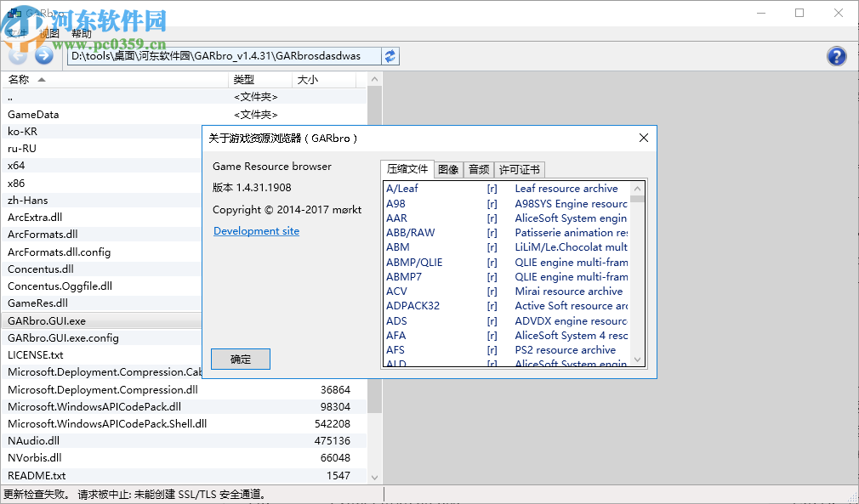Viewport: 859px width, 504px height.
Task: Select the Microsoft.Deployment.Compression.dll file
Action: pyautogui.click(x=184, y=389)
